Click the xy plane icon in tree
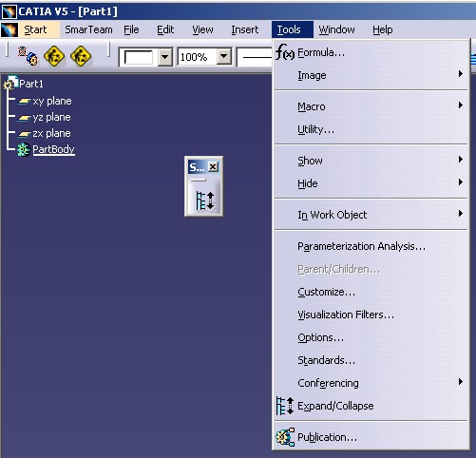Screen dimensions: 476x458 (24, 101)
